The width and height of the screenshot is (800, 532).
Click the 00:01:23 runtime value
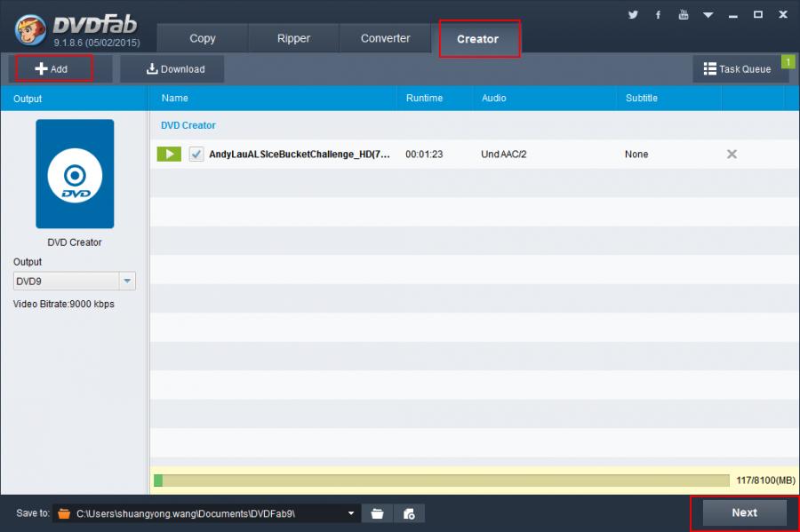coord(424,154)
